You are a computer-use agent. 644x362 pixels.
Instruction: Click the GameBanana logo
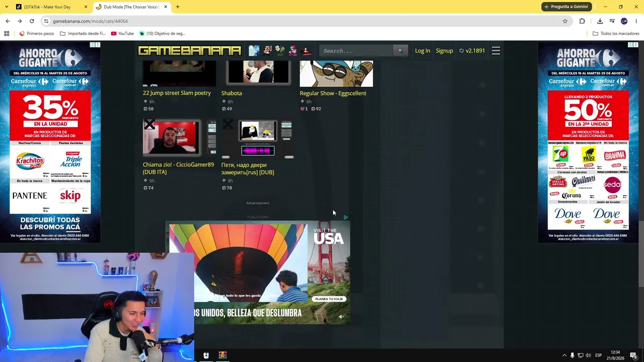190,51
